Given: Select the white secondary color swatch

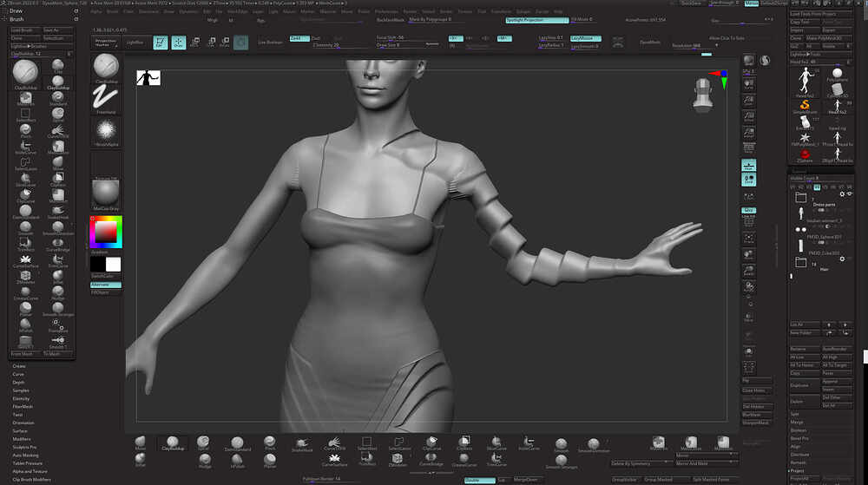Looking at the screenshot, I should click(x=113, y=265).
